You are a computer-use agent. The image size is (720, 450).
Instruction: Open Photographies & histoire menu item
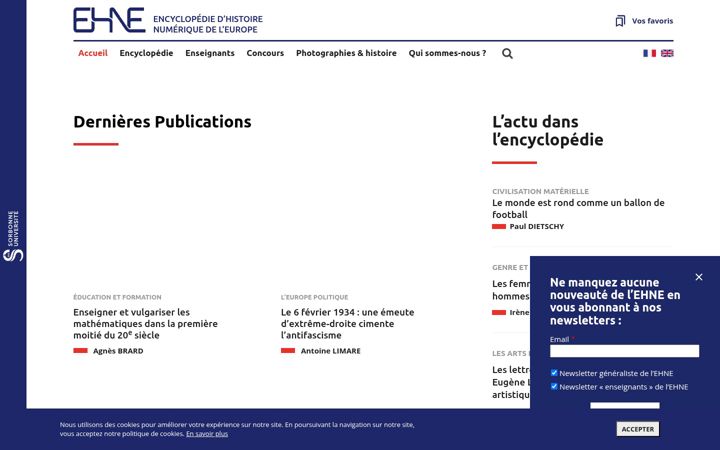(x=346, y=53)
